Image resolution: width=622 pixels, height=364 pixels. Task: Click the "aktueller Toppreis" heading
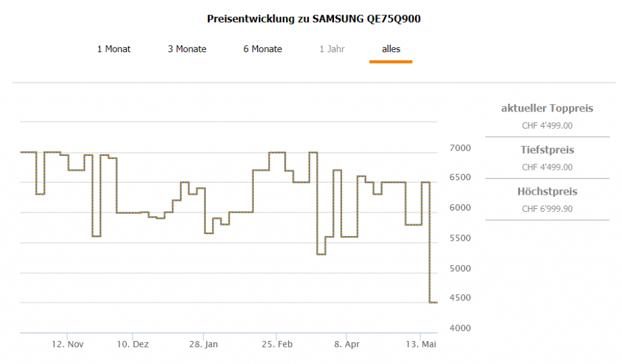547,109
